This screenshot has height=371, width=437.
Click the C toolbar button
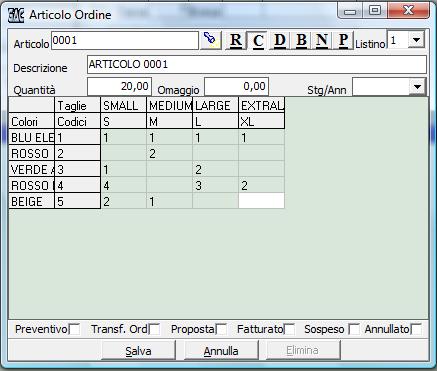[258, 41]
